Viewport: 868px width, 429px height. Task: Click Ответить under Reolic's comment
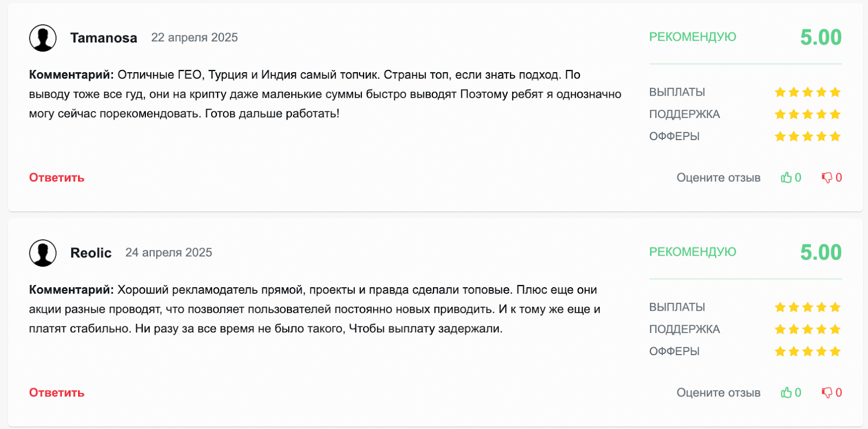pyautogui.click(x=56, y=392)
